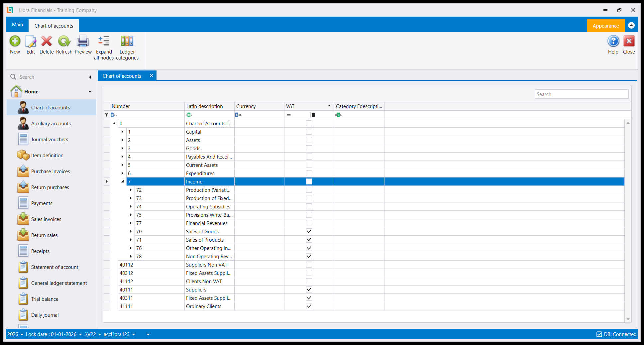Open the Preview printer icon
Viewport: 644px width, 345px height.
(x=83, y=41)
